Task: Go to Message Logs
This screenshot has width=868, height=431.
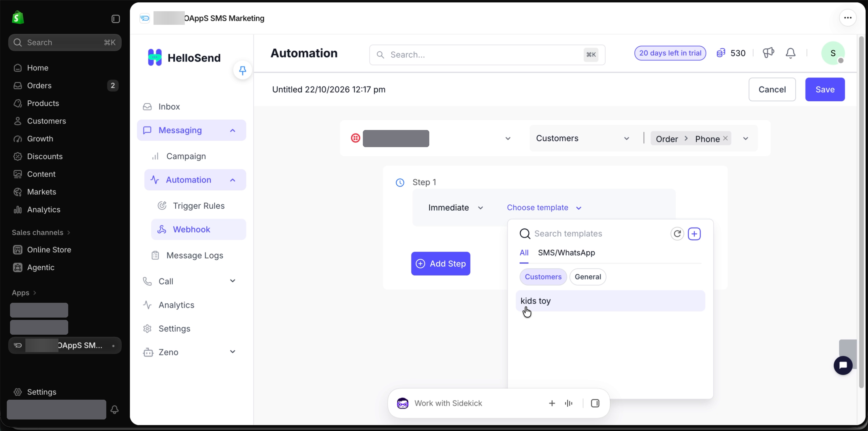Action: coord(195,255)
